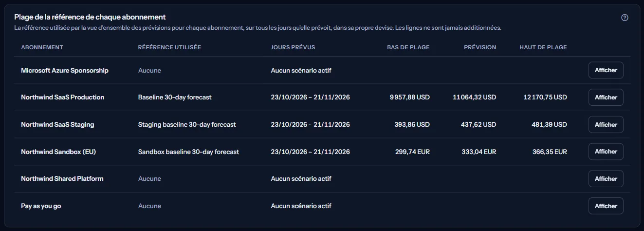Screen dimensions: 644x231
Task: Click the date range in Northwind SaaS Staging row
Action: [x=310, y=124]
